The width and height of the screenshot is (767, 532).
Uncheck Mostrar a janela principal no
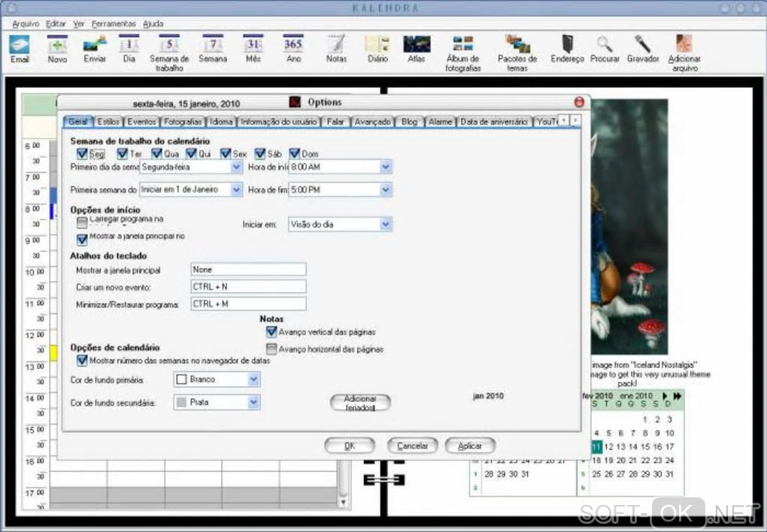[x=82, y=239]
